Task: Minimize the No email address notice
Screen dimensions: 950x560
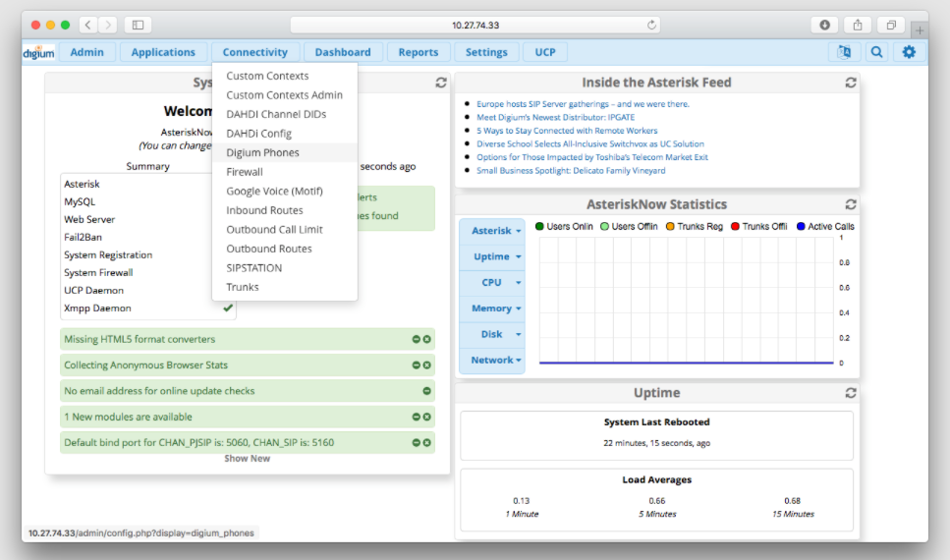Action: 427,391
